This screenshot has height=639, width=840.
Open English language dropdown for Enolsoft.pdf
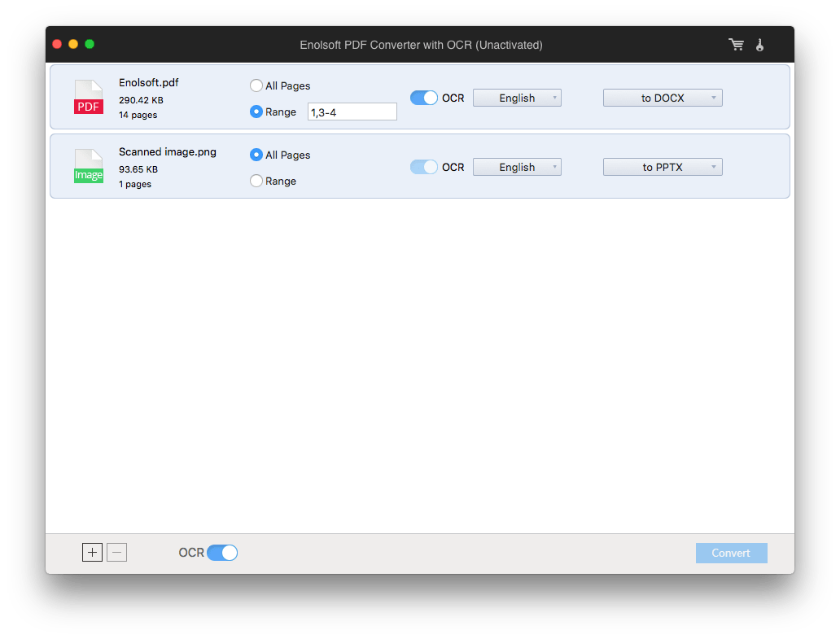coord(517,98)
